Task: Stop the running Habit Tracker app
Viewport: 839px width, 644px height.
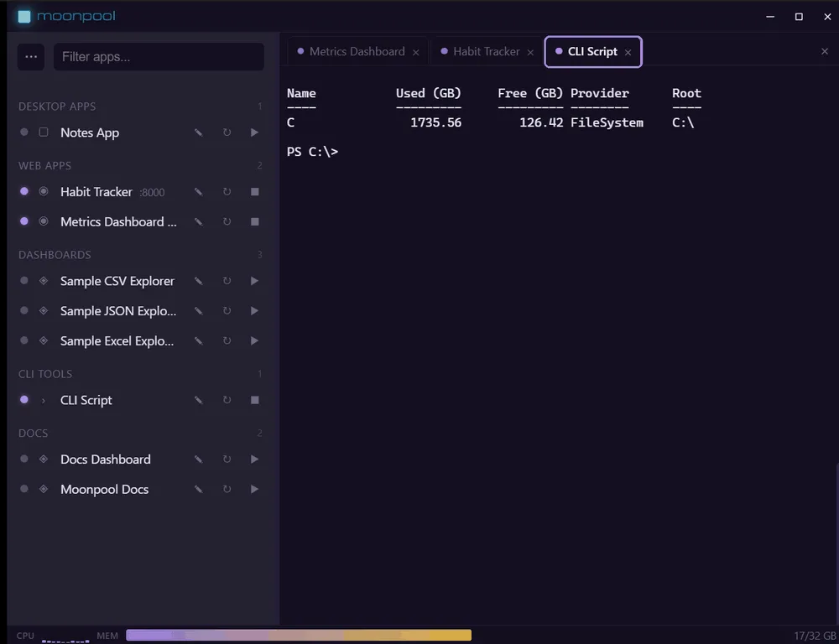Action: [255, 191]
